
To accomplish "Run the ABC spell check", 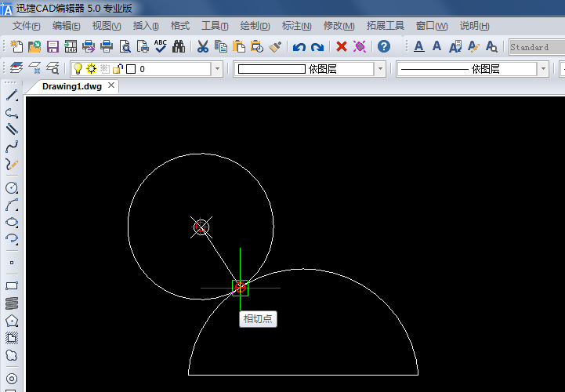I will (161, 46).
